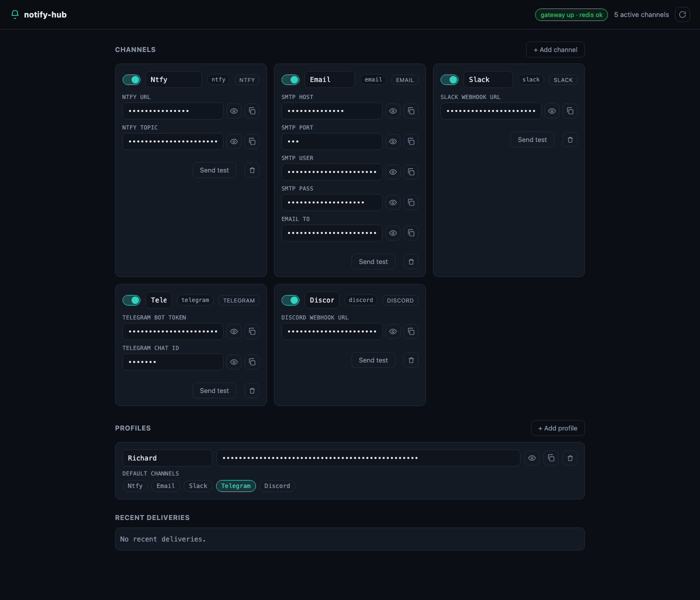Disable the Slack channel toggle
The width and height of the screenshot is (700, 600).
pyautogui.click(x=449, y=79)
